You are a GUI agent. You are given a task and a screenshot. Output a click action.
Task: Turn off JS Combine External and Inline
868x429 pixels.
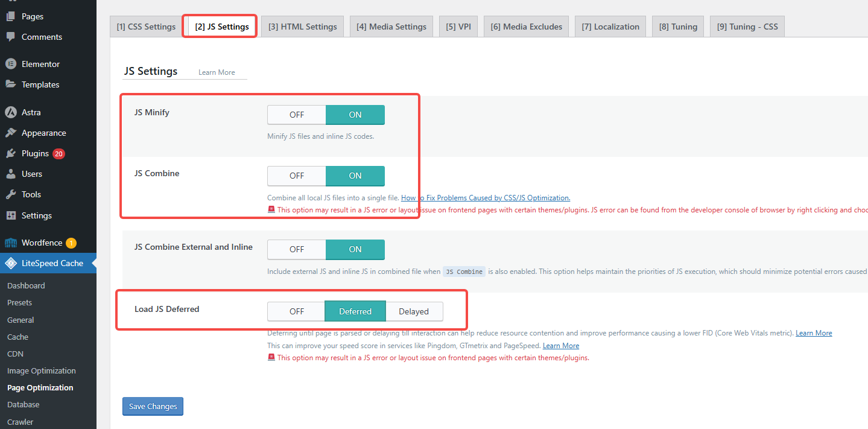(296, 249)
